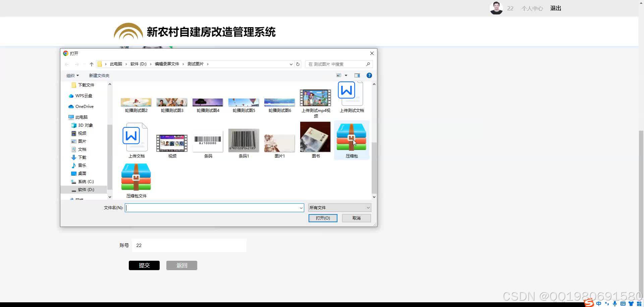
Task: Click the Sogou input Chinese mode icon
Action: 598,304
